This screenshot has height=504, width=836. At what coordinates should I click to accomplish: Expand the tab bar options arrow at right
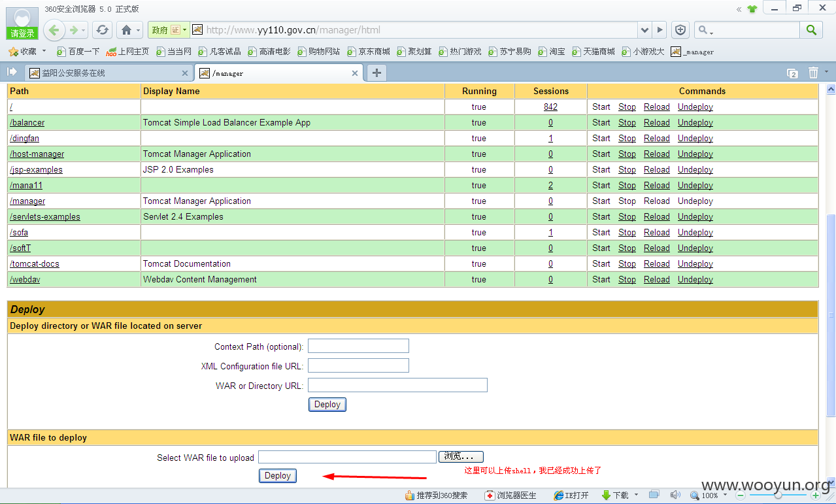[x=826, y=72]
